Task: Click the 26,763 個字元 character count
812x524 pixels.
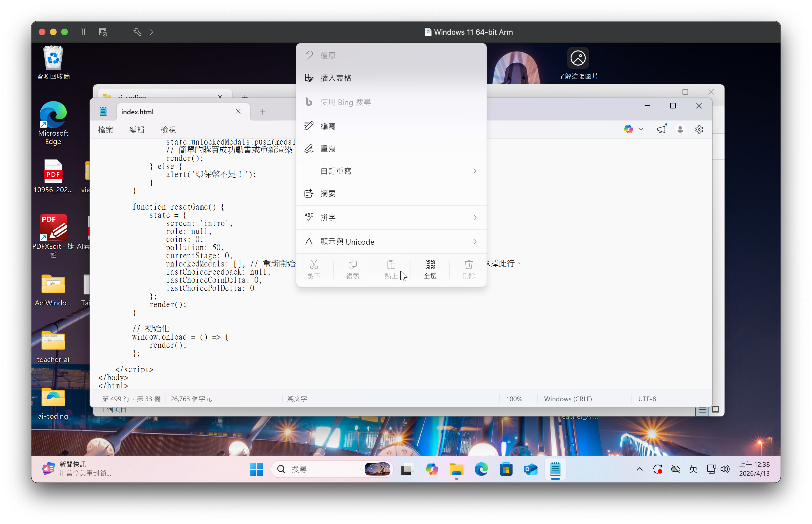Action: click(x=191, y=399)
